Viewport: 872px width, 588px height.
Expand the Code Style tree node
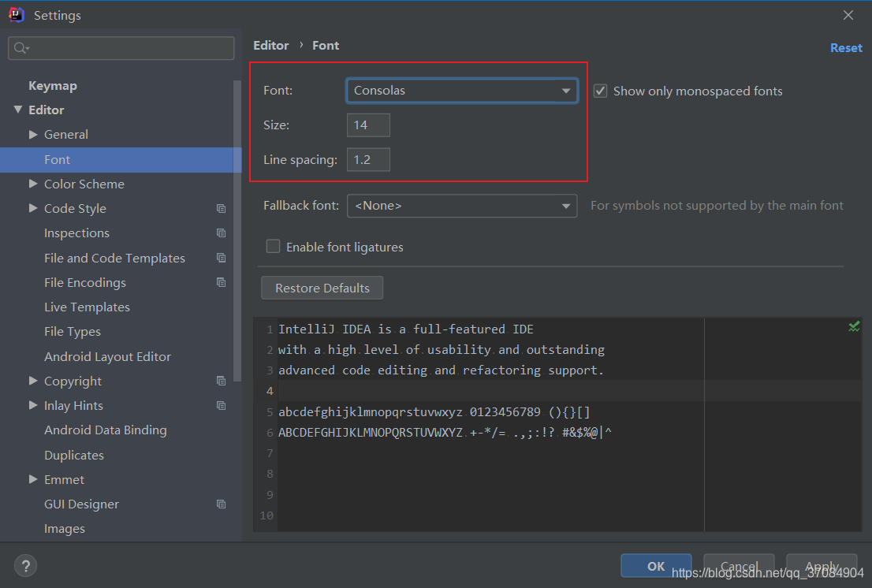coord(33,208)
